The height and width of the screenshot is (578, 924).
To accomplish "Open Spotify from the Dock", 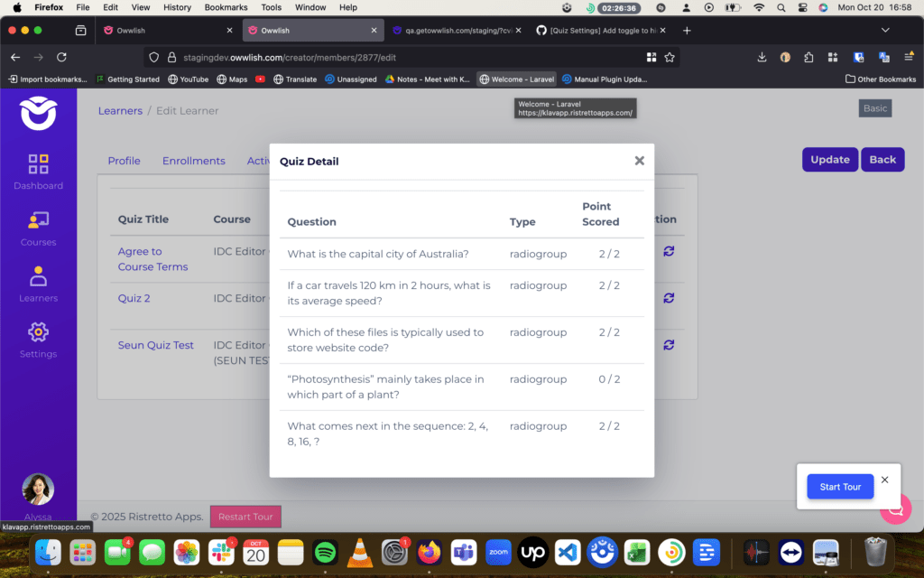I will (326, 552).
